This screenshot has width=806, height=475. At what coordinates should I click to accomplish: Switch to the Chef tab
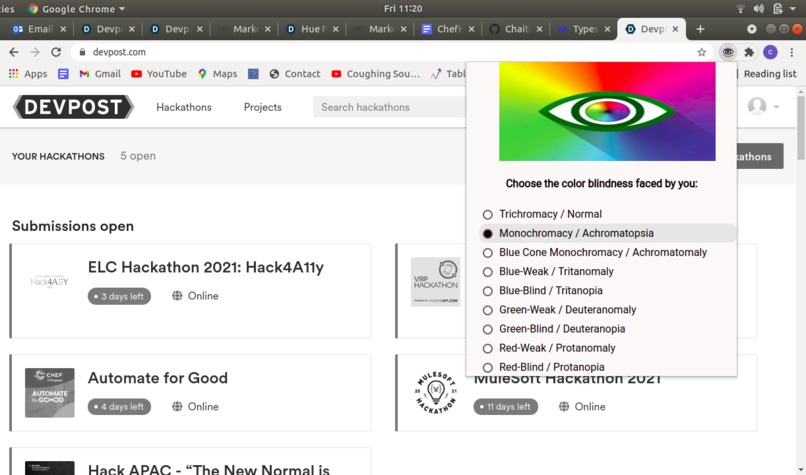(x=448, y=29)
